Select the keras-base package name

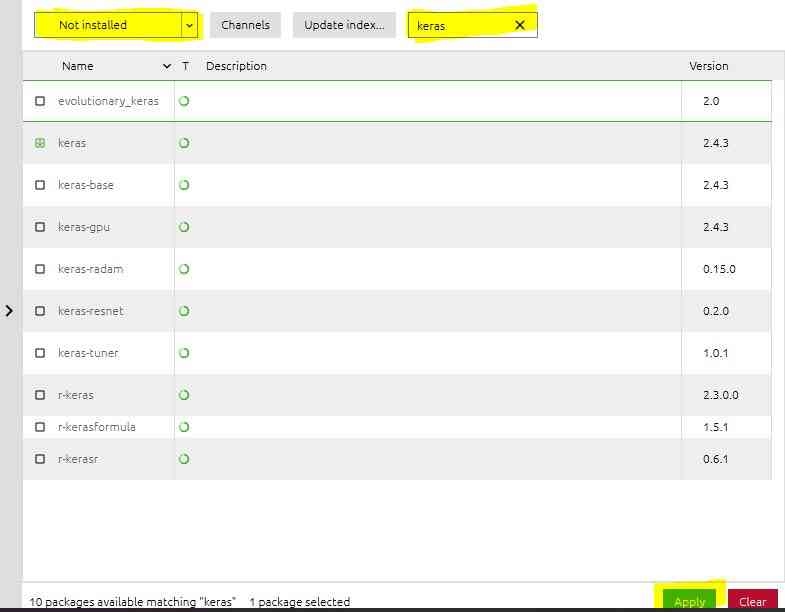click(86, 185)
